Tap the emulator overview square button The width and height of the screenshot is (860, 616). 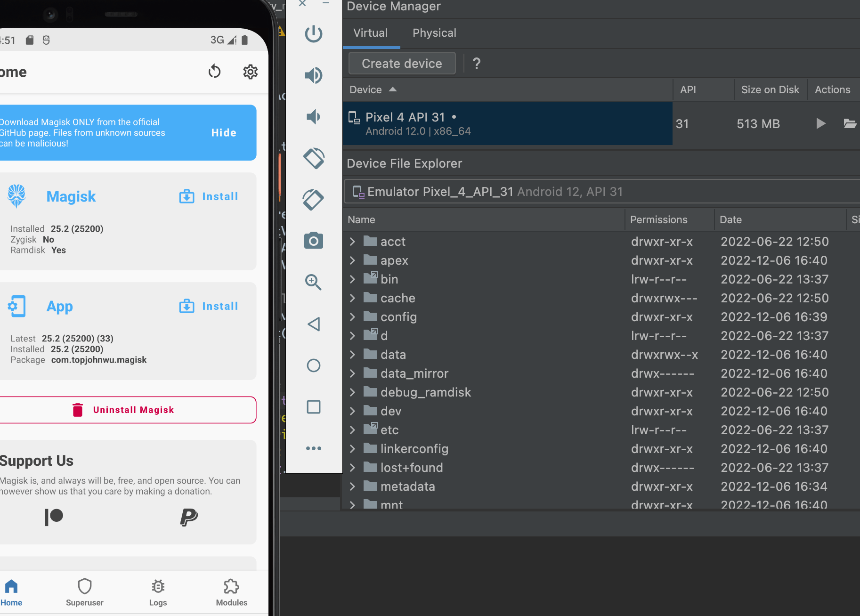[x=314, y=407]
